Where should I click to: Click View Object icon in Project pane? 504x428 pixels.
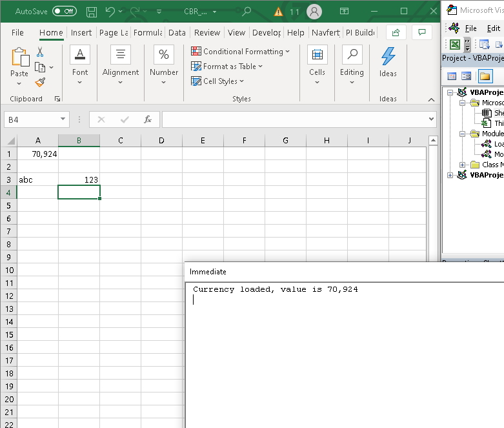coord(466,76)
